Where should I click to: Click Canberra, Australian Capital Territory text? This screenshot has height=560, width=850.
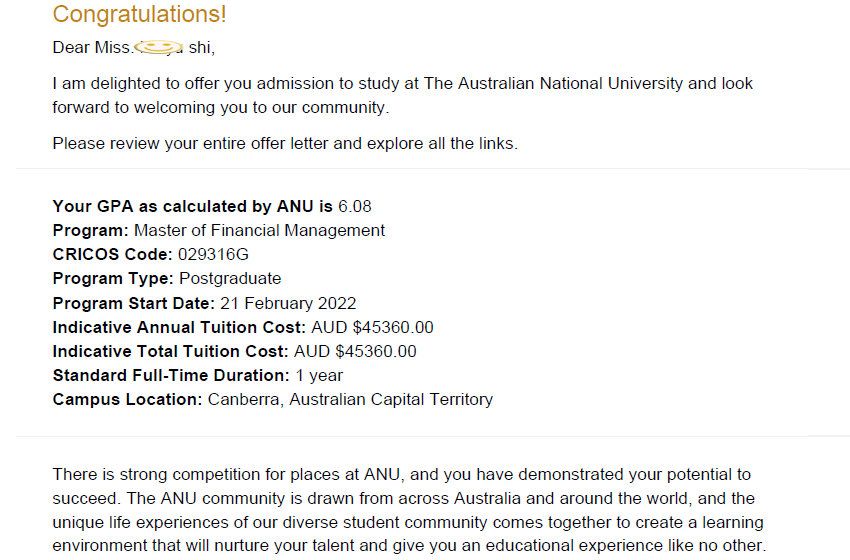[x=350, y=400]
